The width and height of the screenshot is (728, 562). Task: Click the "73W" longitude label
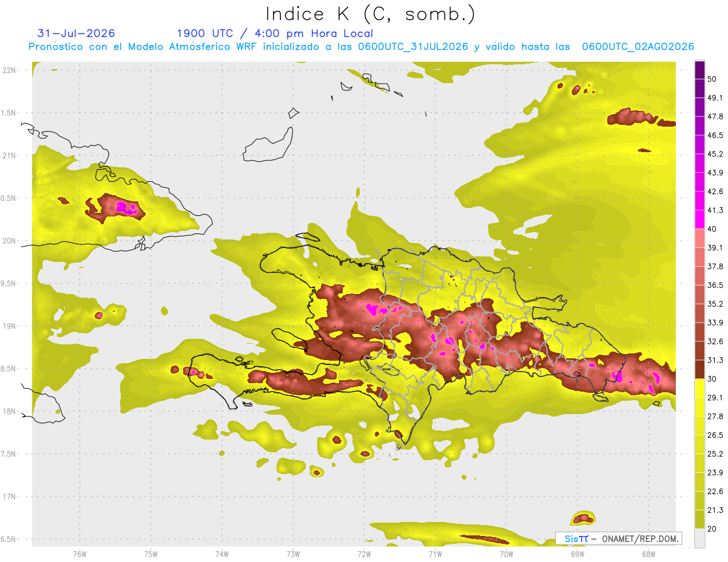pos(293,554)
